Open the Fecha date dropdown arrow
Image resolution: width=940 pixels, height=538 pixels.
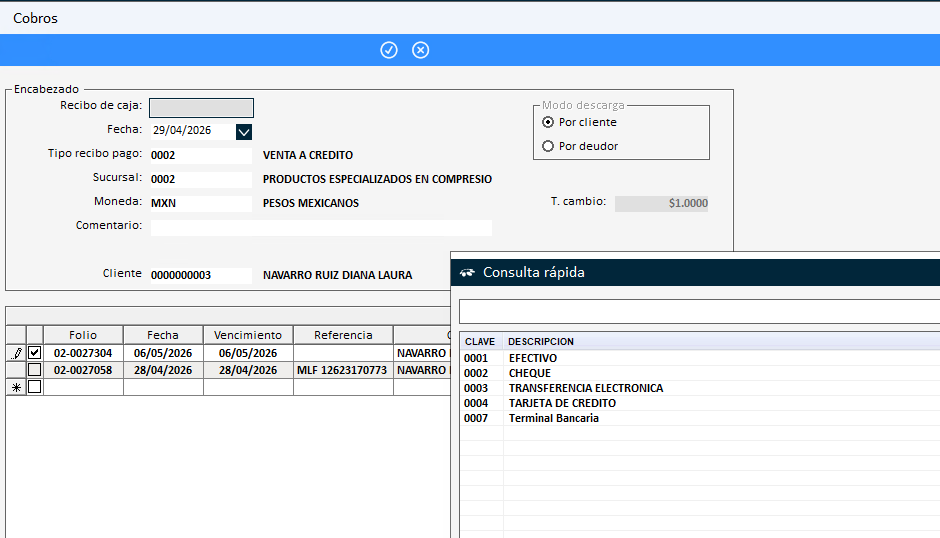pyautogui.click(x=243, y=131)
